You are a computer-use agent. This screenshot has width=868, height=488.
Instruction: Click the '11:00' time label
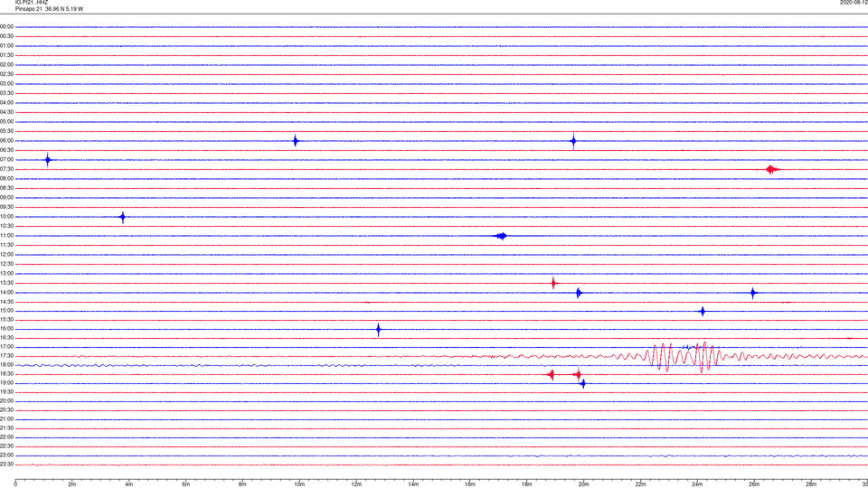tap(6, 236)
